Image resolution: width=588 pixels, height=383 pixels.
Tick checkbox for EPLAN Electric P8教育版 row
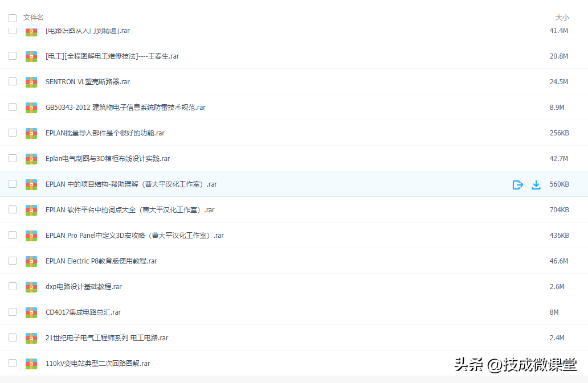(13, 261)
